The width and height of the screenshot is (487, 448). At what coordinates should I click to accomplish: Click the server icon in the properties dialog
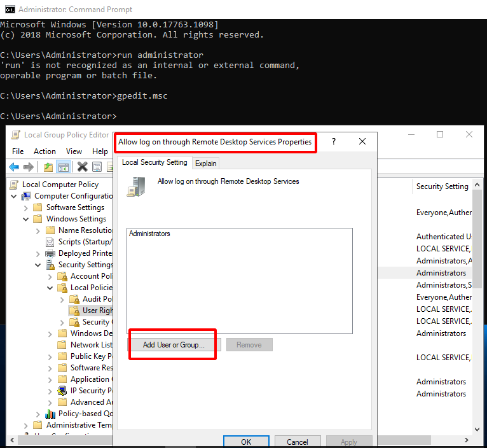click(x=136, y=186)
